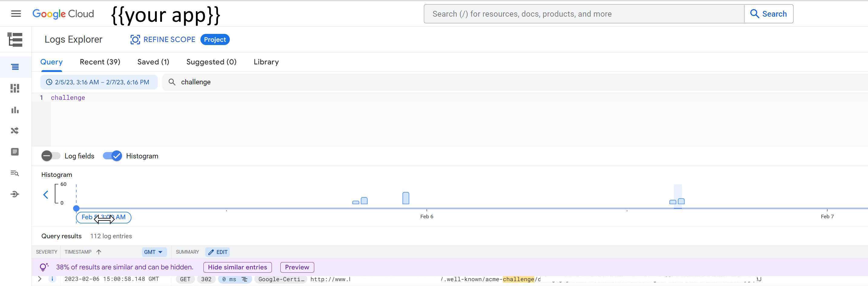Open the Dashboards sidebar icon

[x=15, y=88]
